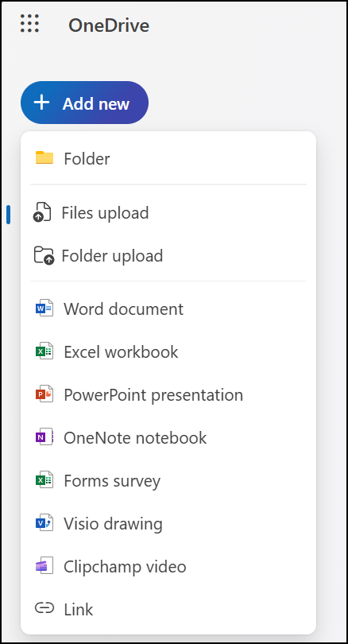Click the Folder upload icon
This screenshot has width=348, height=644.
pos(44,255)
